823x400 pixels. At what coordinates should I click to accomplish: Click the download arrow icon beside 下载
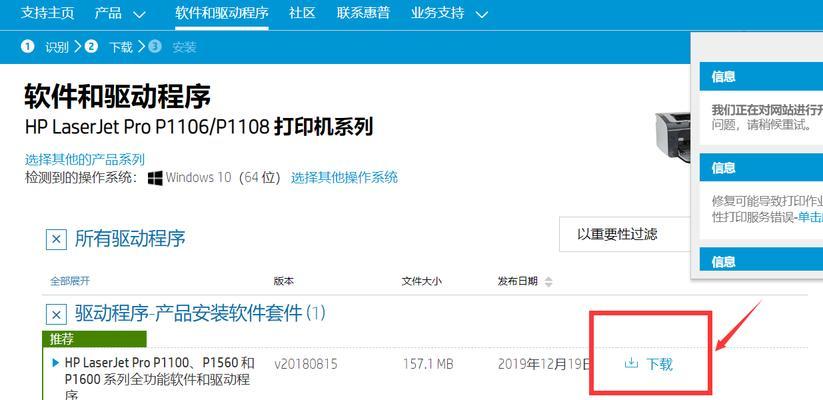(631, 363)
